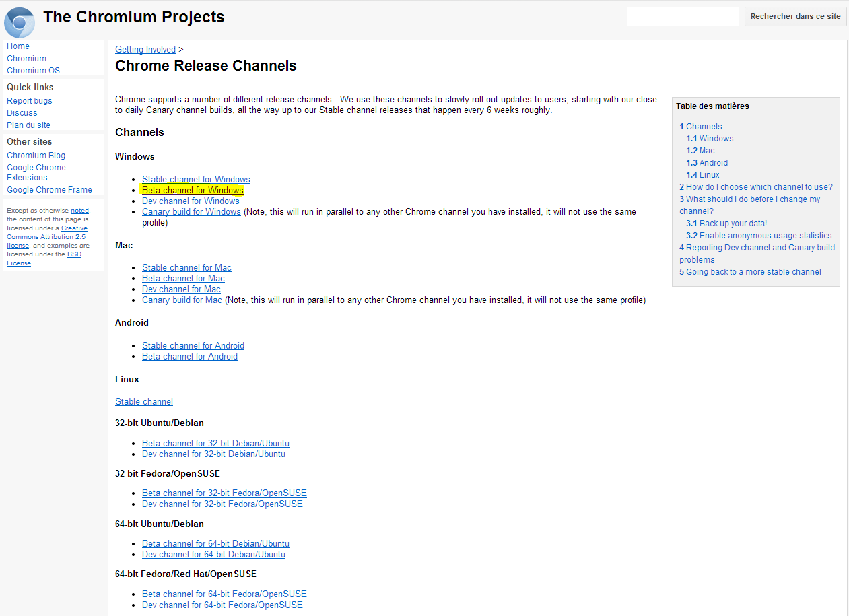Click the 'Other sites' sidebar heading
Viewport: 849px width, 616px height.
click(x=29, y=142)
